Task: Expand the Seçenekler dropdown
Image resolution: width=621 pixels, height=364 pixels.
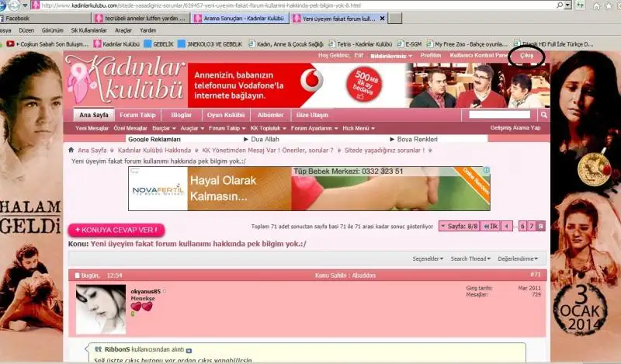Action: [428, 258]
